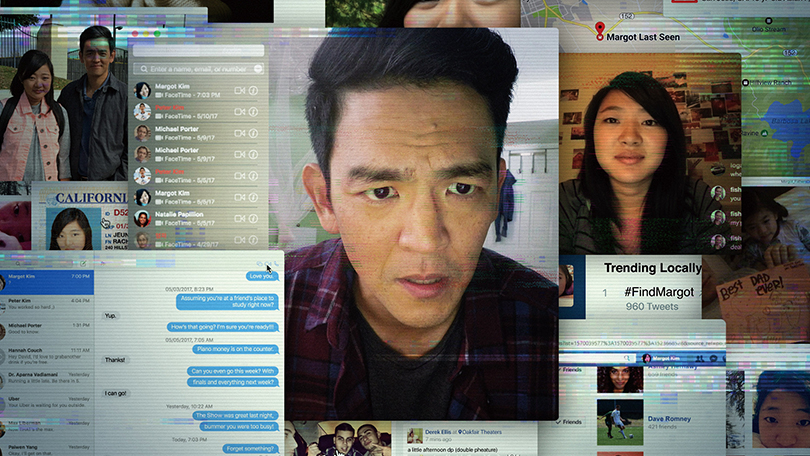Screen dimensions: 810x456
Task: Click Margot's webcam video stream
Action: point(650,153)
